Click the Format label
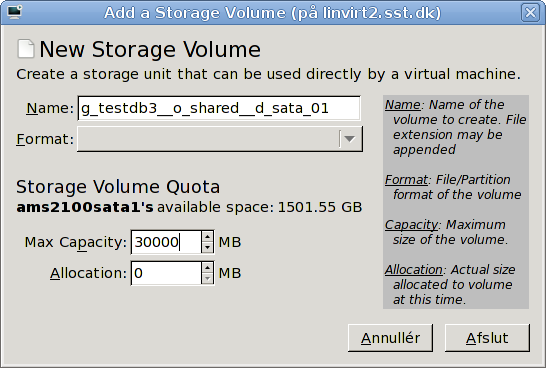Image resolution: width=546 pixels, height=368 pixels. point(45,139)
